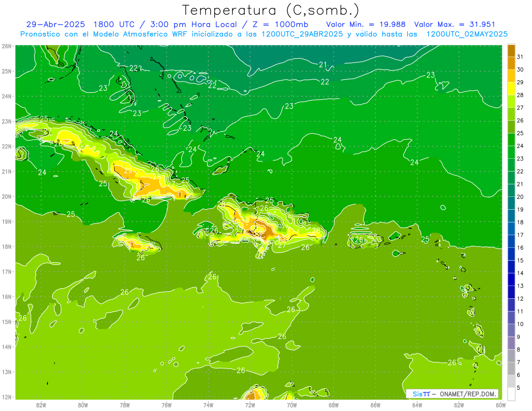Click the "26" contour label over Puerto Rico
532x411 pixels.
(x=359, y=240)
